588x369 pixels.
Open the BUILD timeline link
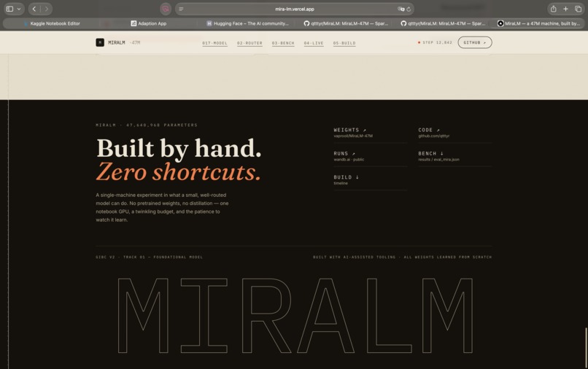tap(370, 180)
